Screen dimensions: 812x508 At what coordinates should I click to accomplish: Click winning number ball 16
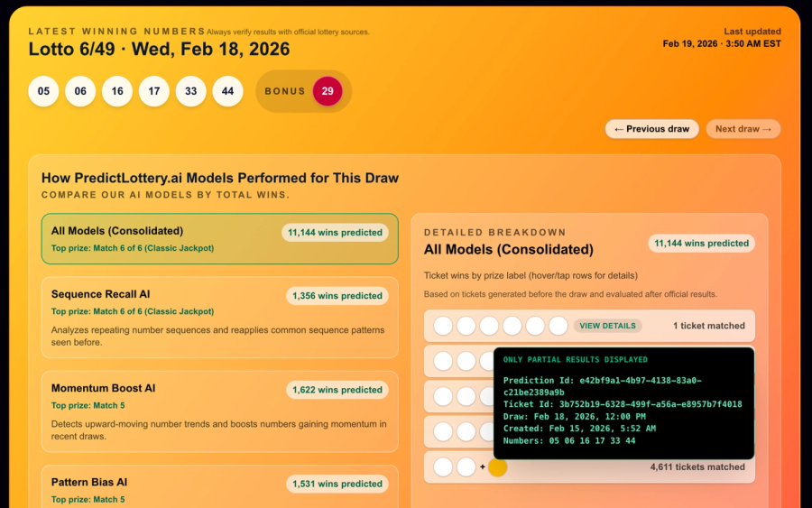tap(117, 91)
